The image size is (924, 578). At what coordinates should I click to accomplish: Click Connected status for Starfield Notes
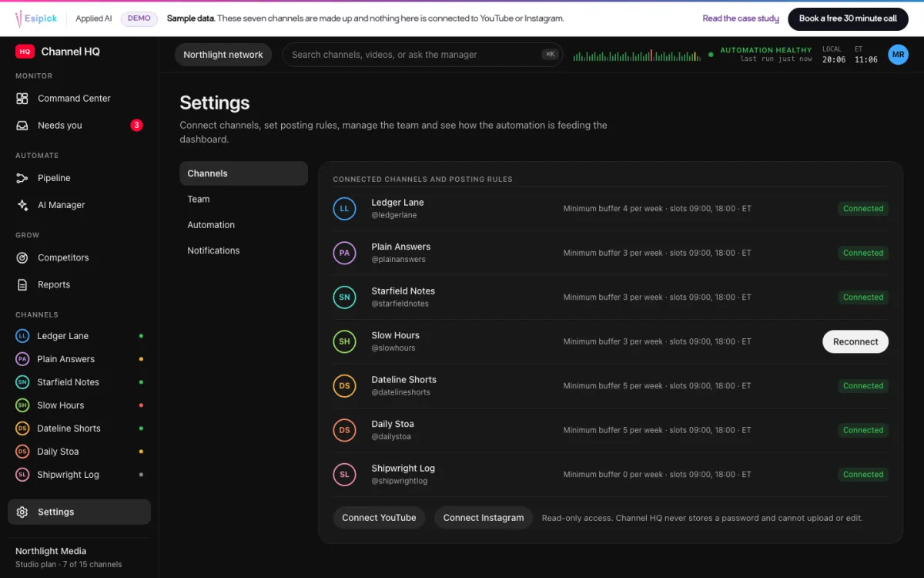click(x=863, y=297)
